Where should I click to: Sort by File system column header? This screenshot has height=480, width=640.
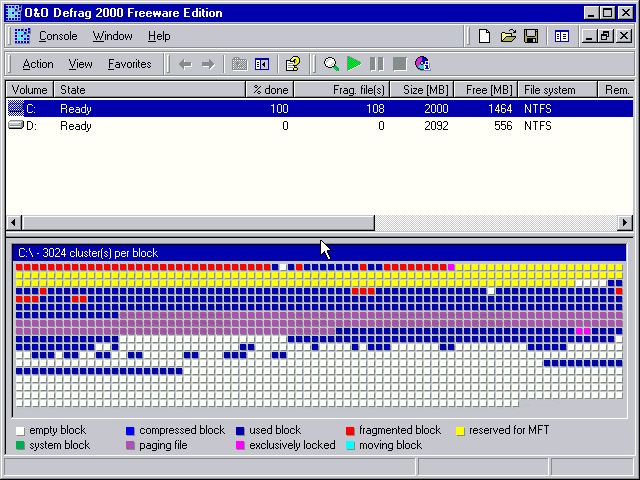[558, 90]
